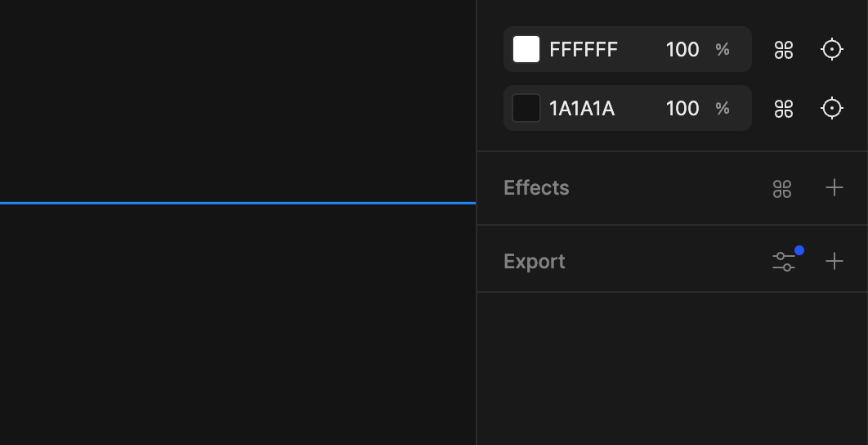This screenshot has width=868, height=445.
Task: Edit the FFFFFF hex value field
Action: (x=584, y=50)
